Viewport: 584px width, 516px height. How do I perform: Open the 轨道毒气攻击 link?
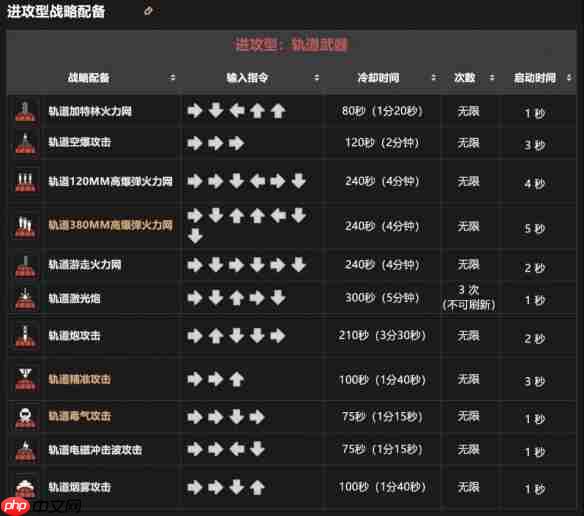(x=80, y=416)
